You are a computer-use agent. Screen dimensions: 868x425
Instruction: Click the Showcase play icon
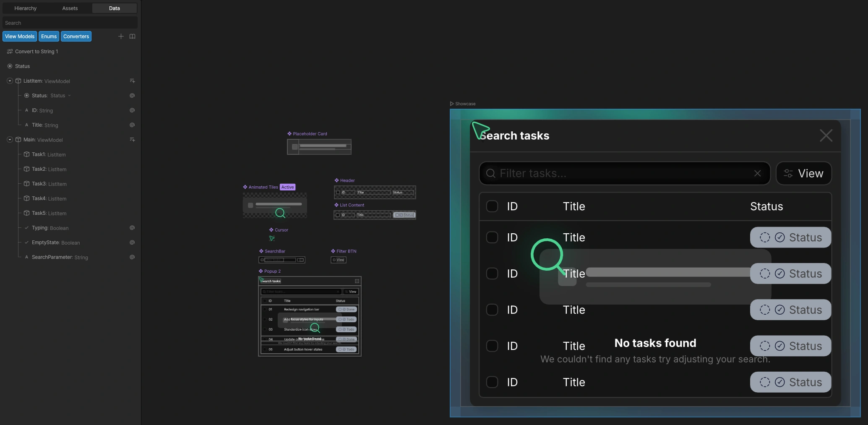(452, 104)
